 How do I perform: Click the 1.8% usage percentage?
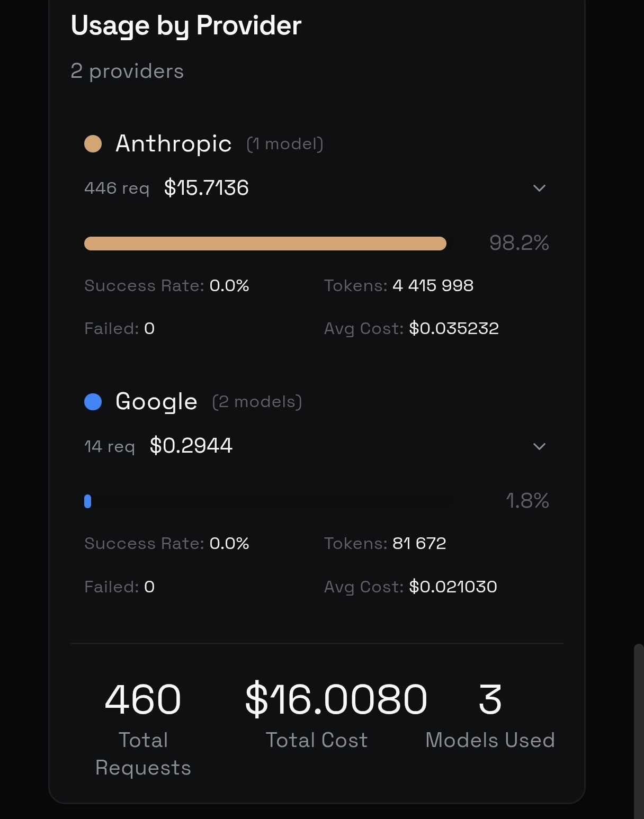(527, 501)
